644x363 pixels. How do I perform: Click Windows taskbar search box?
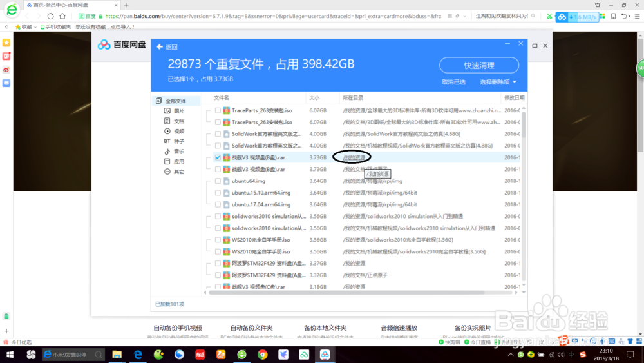click(73, 355)
